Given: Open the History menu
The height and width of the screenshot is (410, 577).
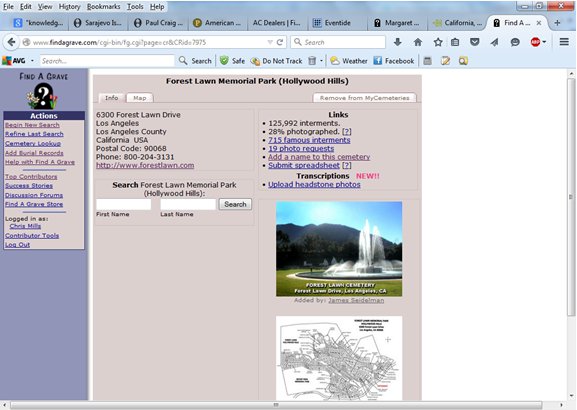Looking at the screenshot, I should click(70, 7).
